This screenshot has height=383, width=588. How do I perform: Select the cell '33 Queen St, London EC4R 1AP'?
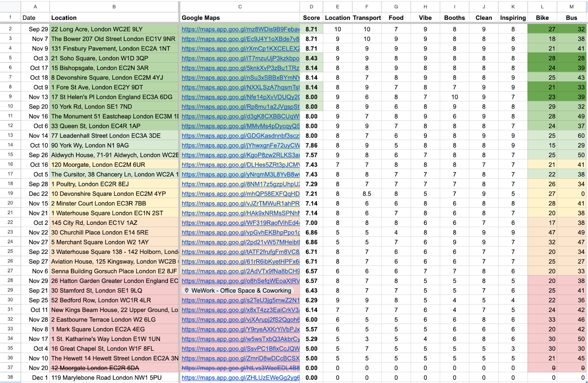click(x=114, y=126)
